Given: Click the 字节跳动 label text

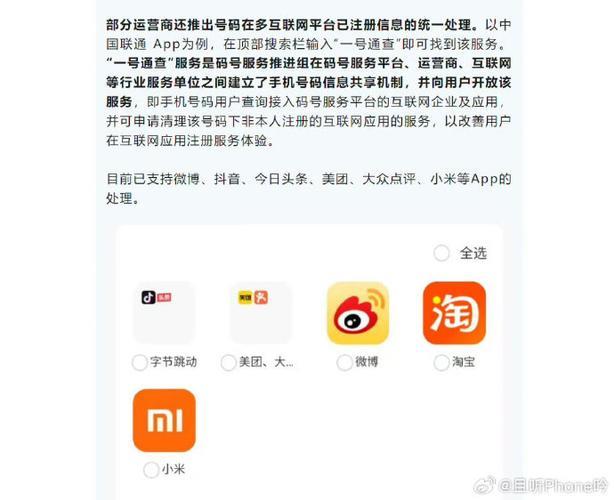Looking at the screenshot, I should point(173,362).
